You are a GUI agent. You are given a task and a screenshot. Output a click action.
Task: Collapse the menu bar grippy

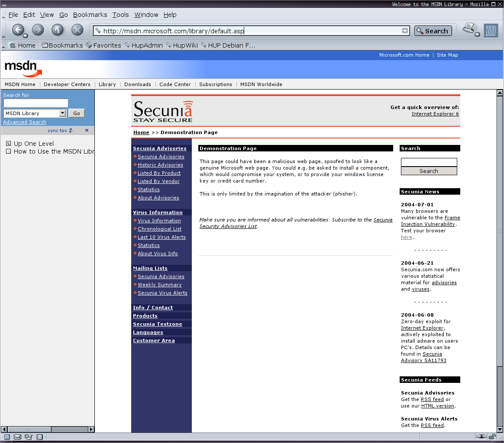tap(3, 15)
